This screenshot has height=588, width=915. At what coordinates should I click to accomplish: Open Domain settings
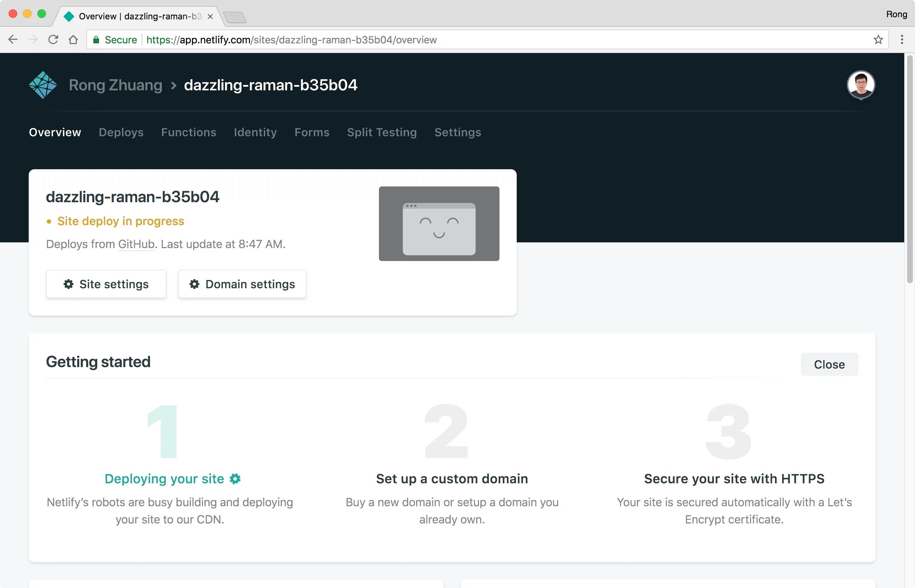click(x=242, y=284)
